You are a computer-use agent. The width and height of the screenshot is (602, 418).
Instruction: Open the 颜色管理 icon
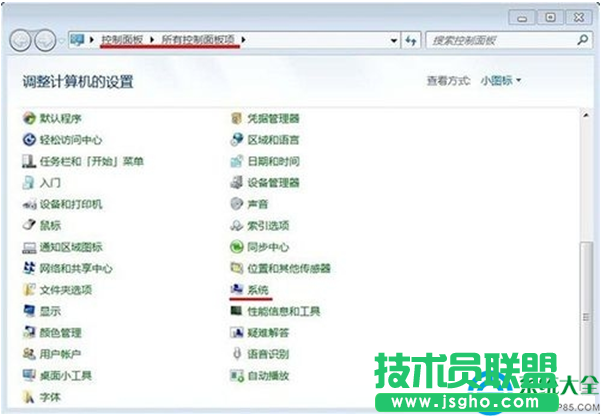coord(29,332)
